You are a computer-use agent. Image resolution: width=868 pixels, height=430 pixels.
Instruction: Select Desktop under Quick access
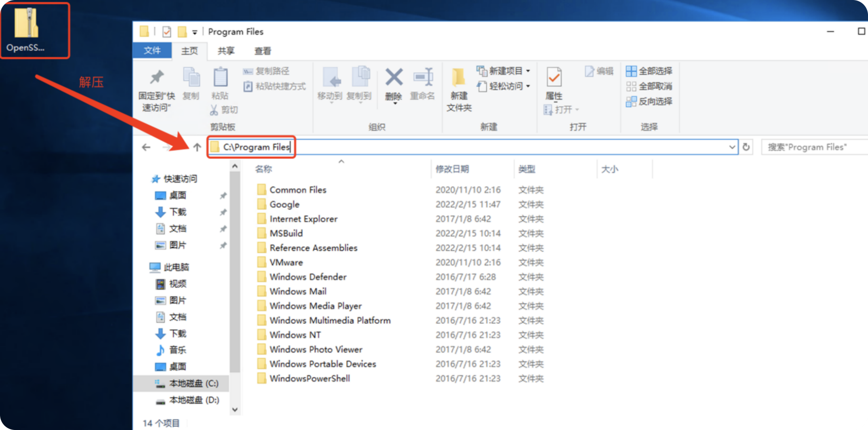click(171, 195)
